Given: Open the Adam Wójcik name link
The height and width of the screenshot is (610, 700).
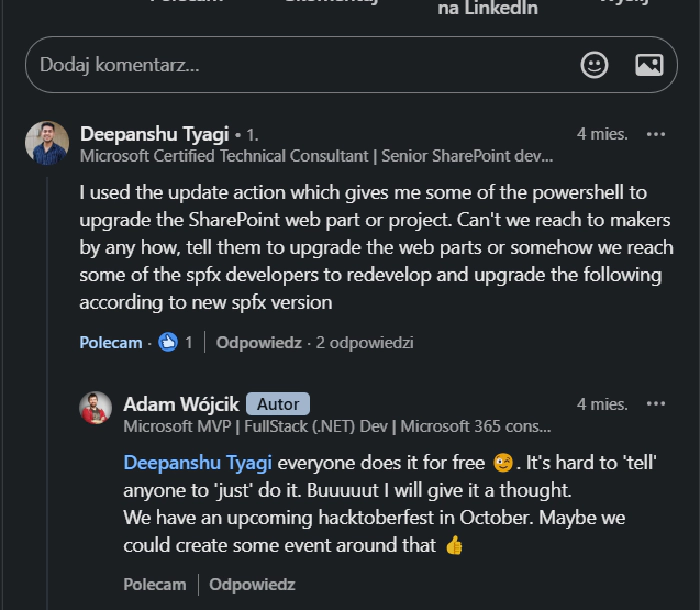Looking at the screenshot, I should coord(180,404).
